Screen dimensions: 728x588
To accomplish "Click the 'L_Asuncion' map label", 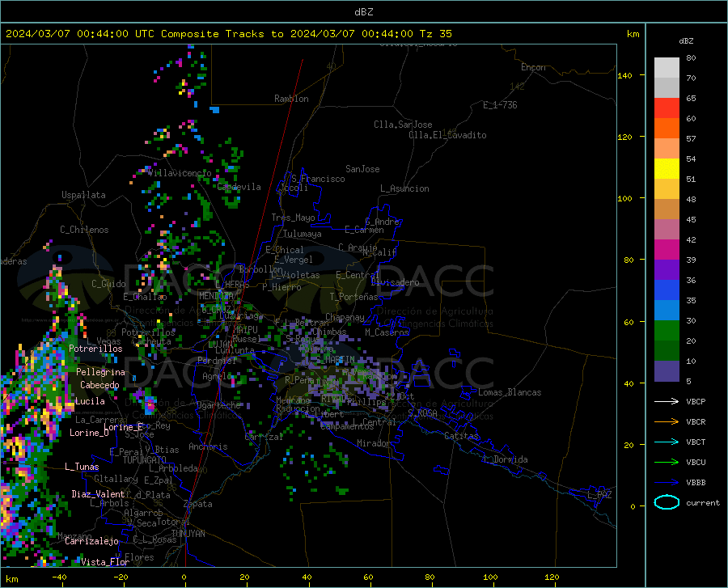I will tap(404, 188).
